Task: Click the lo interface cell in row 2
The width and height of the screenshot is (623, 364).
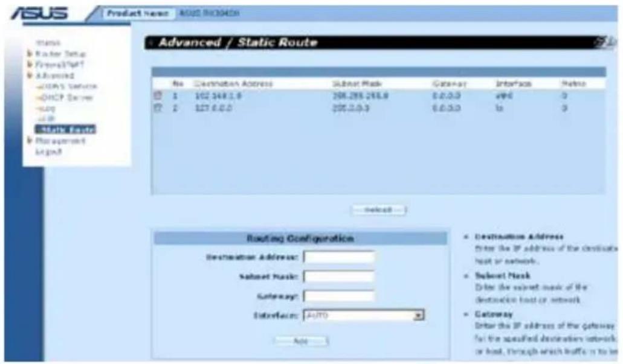Action: tap(500, 109)
